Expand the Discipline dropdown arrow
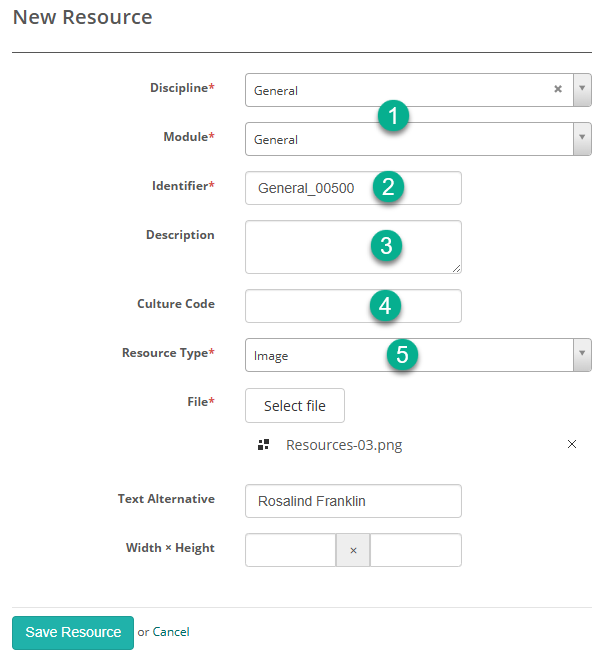This screenshot has width=600, height=658. point(582,89)
